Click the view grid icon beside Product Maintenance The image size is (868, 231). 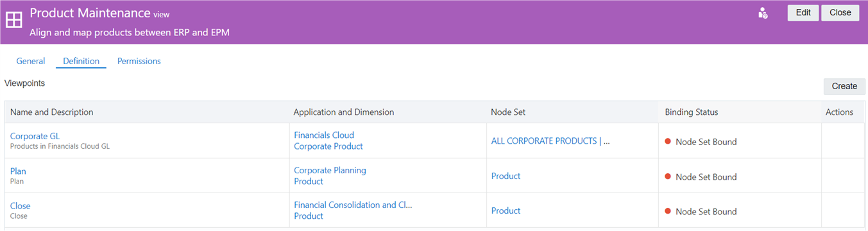(x=14, y=20)
